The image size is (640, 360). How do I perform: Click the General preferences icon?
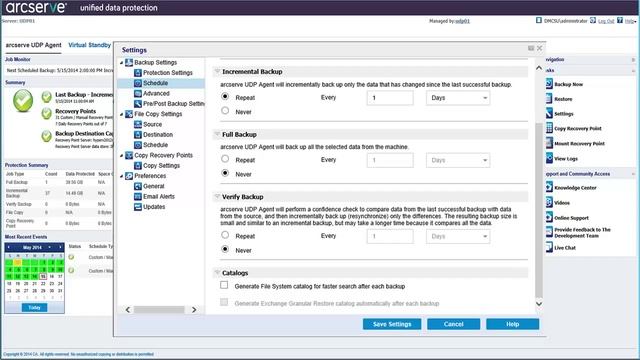138,186
